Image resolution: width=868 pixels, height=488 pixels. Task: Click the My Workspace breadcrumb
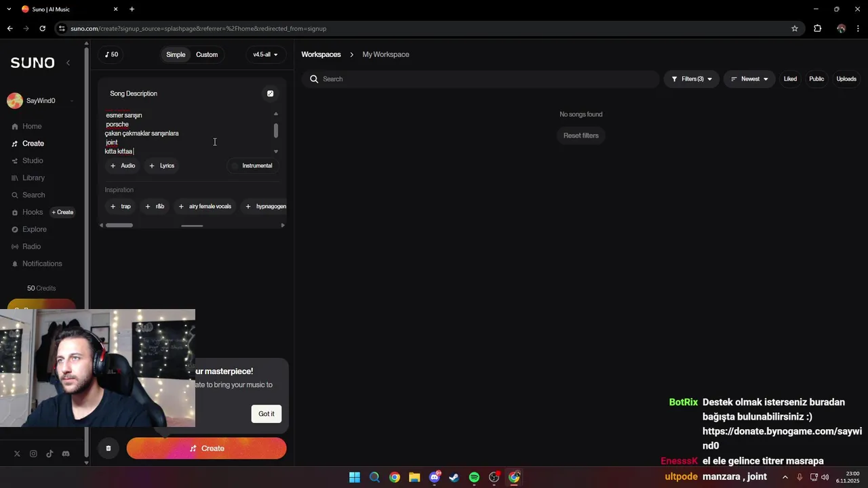pos(386,54)
